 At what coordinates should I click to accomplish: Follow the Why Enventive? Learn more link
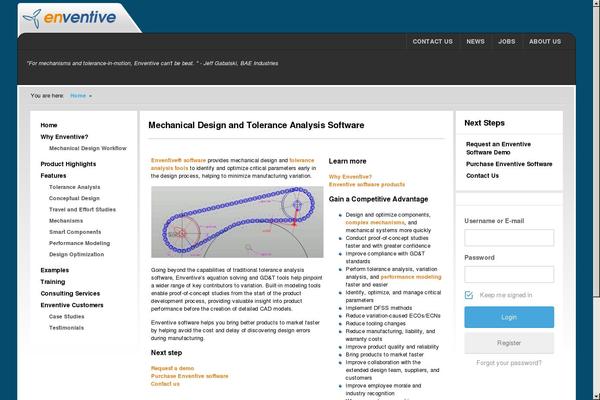350,177
